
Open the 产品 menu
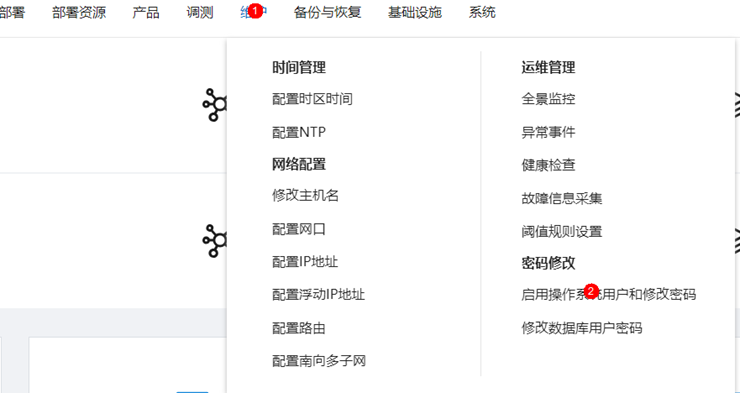[x=146, y=12]
